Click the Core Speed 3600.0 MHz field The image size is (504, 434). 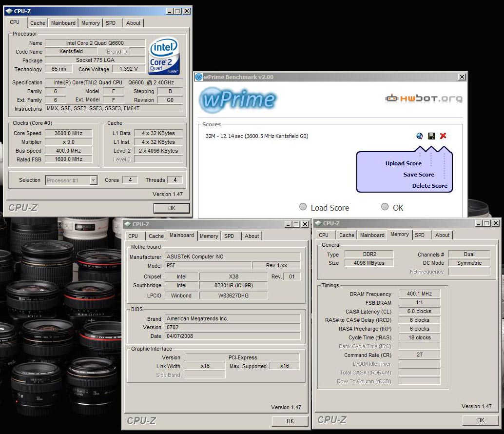coord(68,133)
